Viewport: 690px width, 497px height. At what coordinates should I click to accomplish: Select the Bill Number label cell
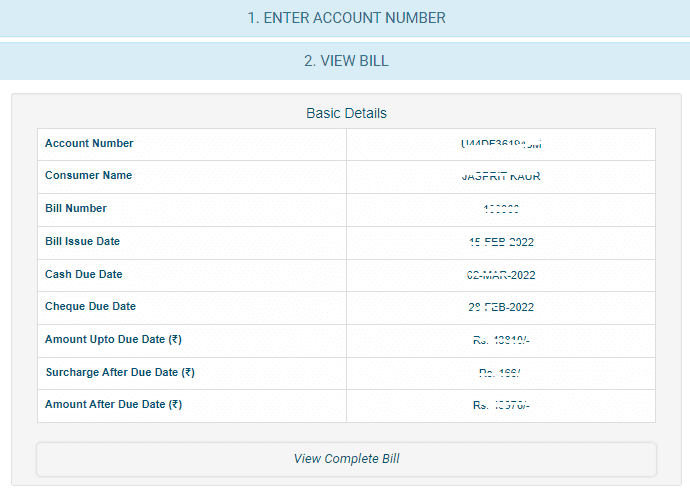pos(76,209)
